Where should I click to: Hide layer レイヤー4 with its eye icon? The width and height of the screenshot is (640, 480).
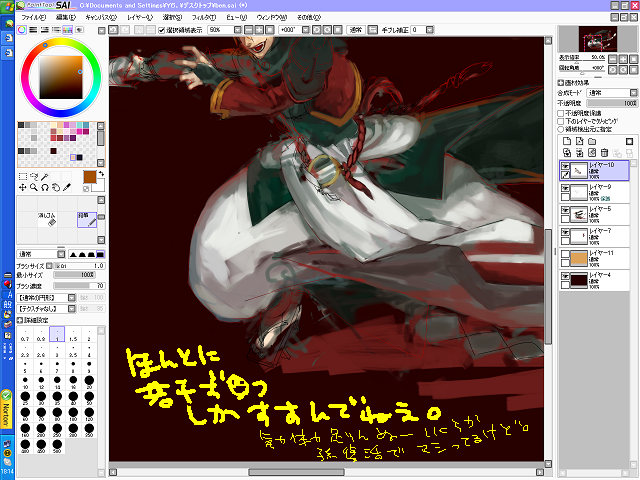[x=565, y=276]
